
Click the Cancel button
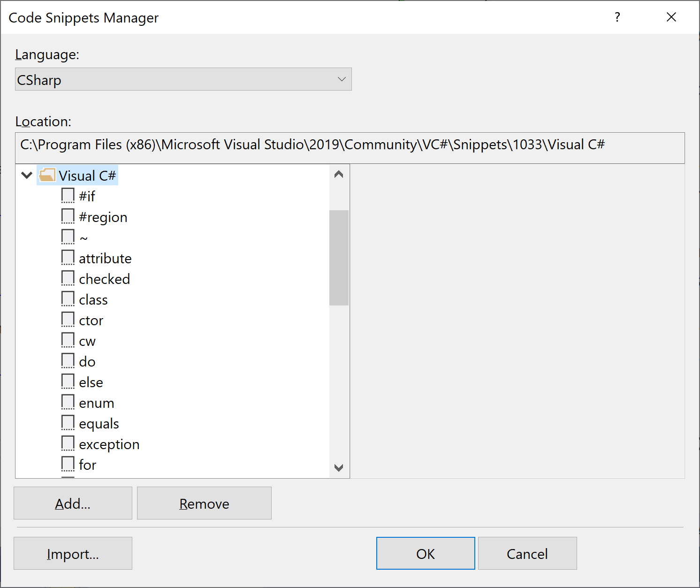527,553
